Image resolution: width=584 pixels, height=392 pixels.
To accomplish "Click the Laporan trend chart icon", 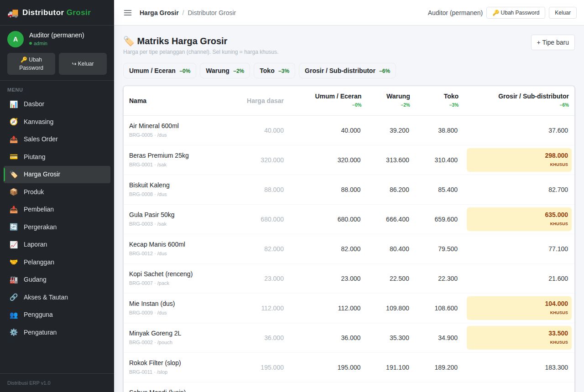I will (x=14, y=244).
